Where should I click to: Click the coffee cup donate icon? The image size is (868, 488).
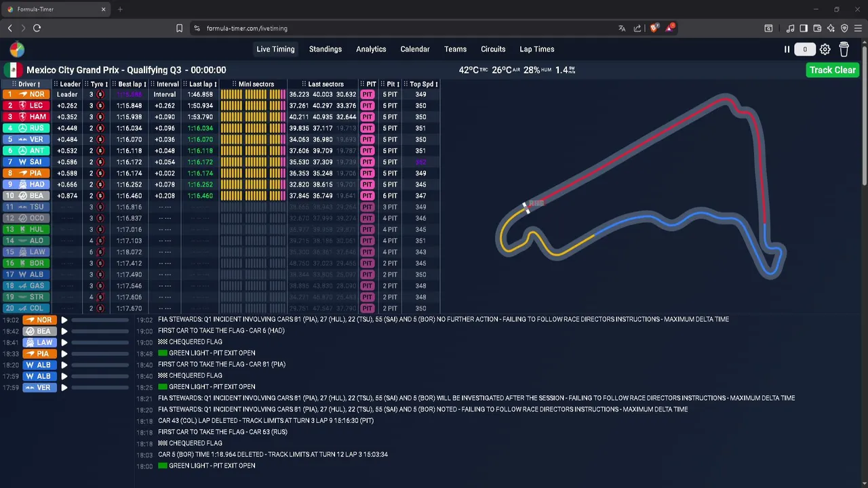[x=844, y=49]
